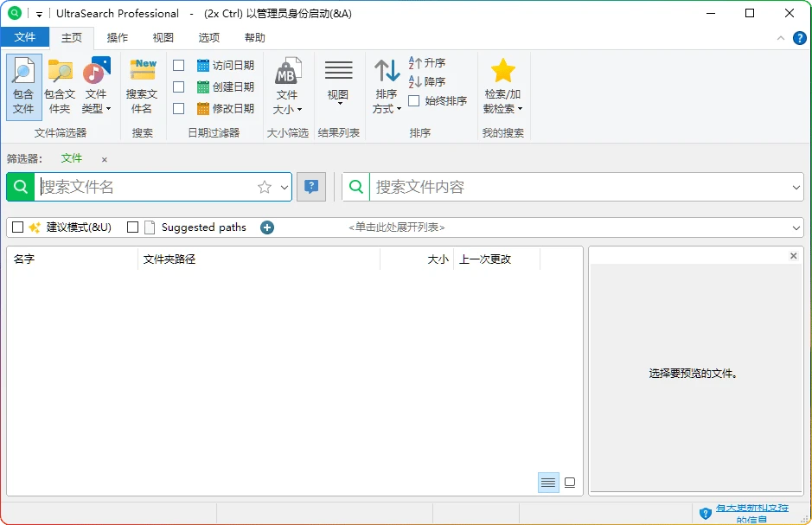Open the 文件类型 dropdown
Viewport: 812px width, 525px height.
coord(95,102)
